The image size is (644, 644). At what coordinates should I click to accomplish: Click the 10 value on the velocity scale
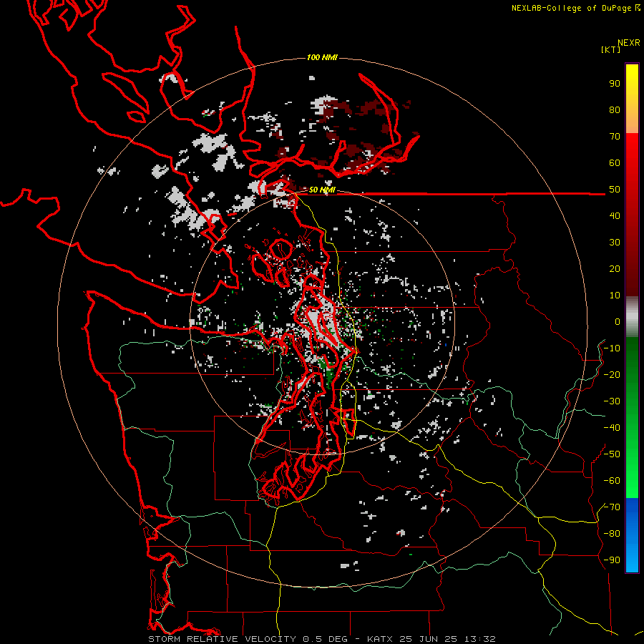pos(615,296)
